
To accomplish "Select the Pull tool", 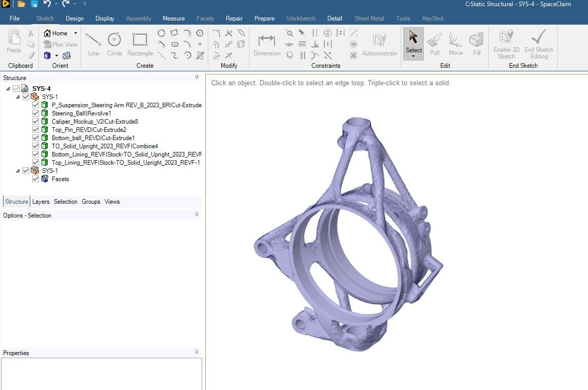I will click(434, 44).
